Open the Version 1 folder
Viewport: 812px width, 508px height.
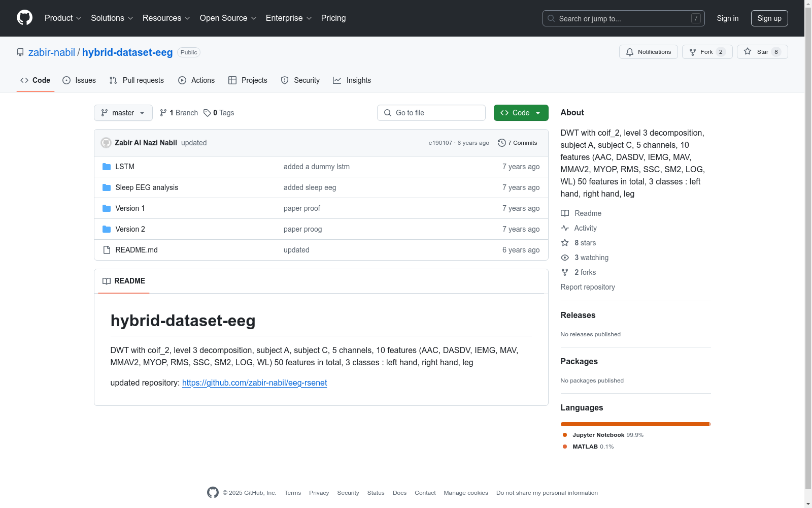(x=130, y=208)
